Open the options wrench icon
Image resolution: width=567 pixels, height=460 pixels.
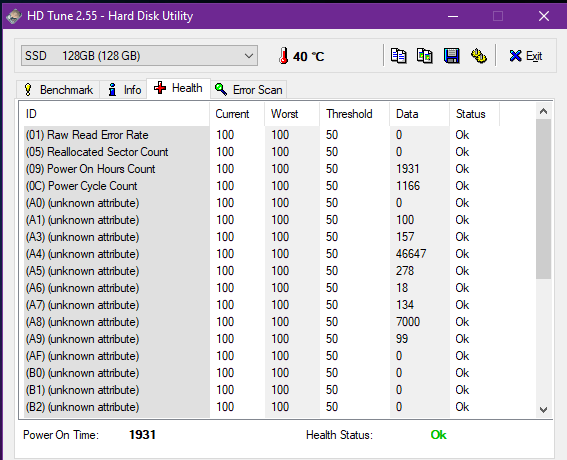click(479, 56)
